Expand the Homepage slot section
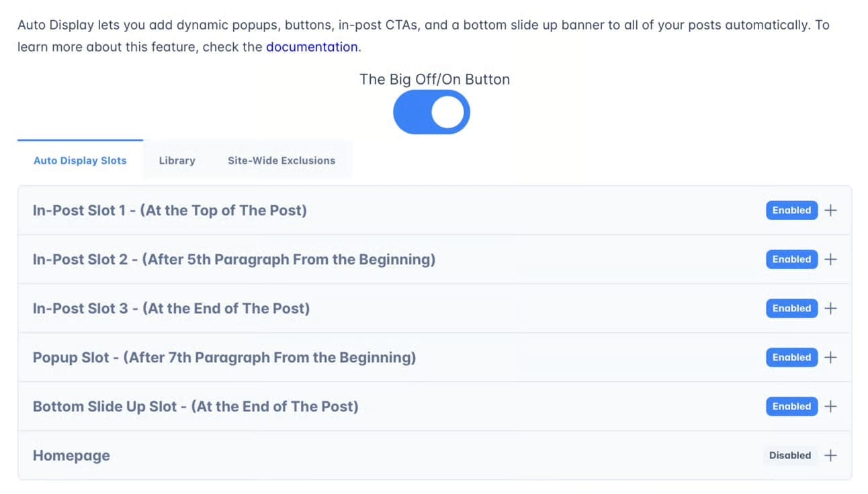 pyautogui.click(x=435, y=455)
